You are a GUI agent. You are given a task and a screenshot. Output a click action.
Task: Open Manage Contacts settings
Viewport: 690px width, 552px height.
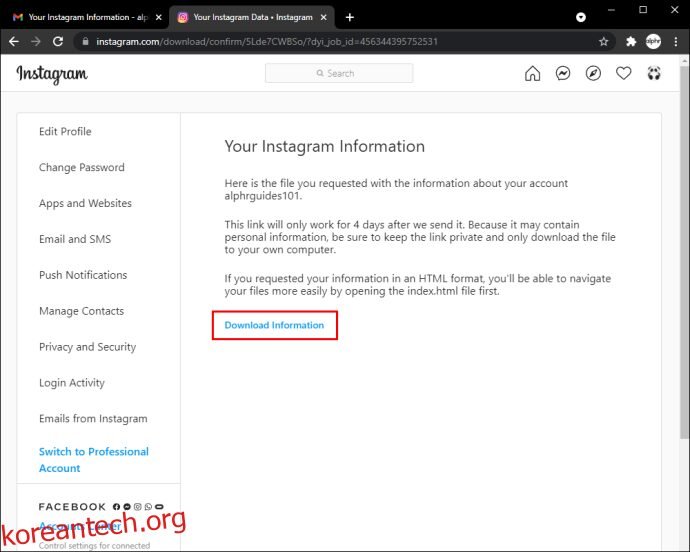[x=81, y=311]
